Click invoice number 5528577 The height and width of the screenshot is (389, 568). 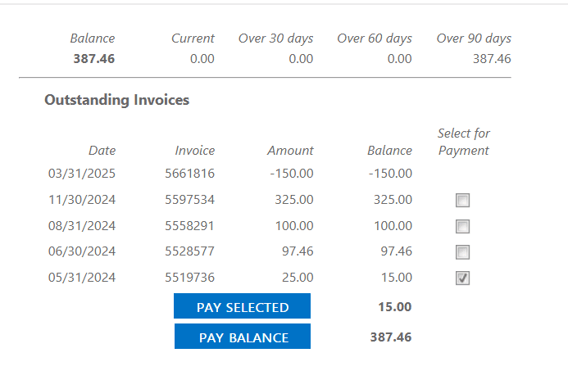tap(190, 251)
